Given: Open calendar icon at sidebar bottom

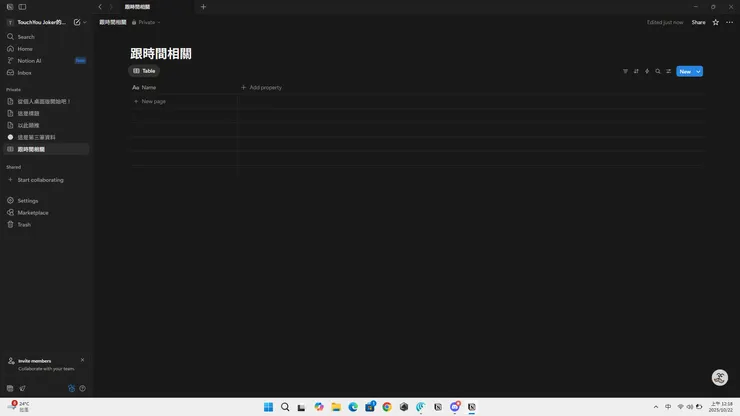Looking at the screenshot, I should pos(10,388).
